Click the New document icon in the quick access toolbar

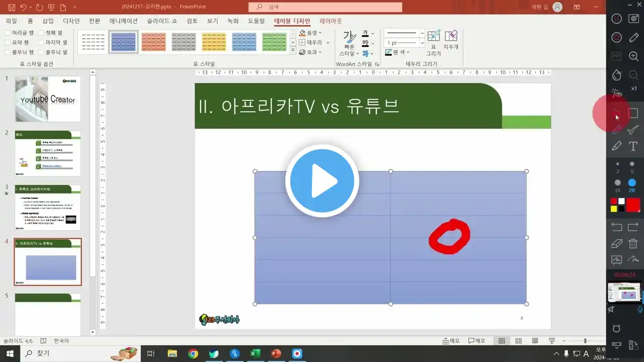click(x=63, y=7)
